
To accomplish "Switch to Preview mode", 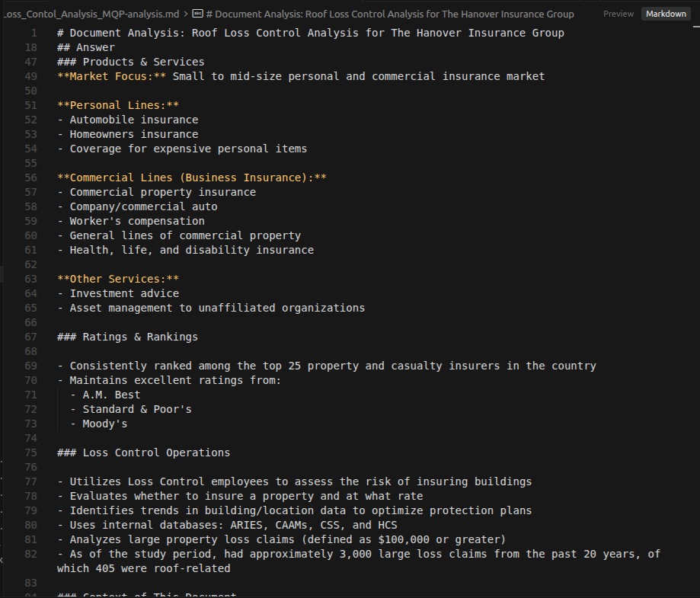I will click(x=618, y=14).
